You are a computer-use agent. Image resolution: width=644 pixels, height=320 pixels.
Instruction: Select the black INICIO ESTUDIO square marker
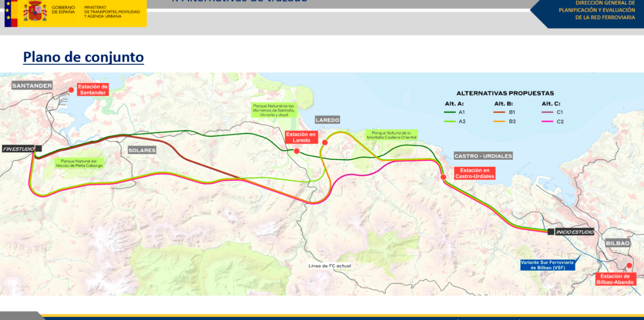tap(551, 232)
